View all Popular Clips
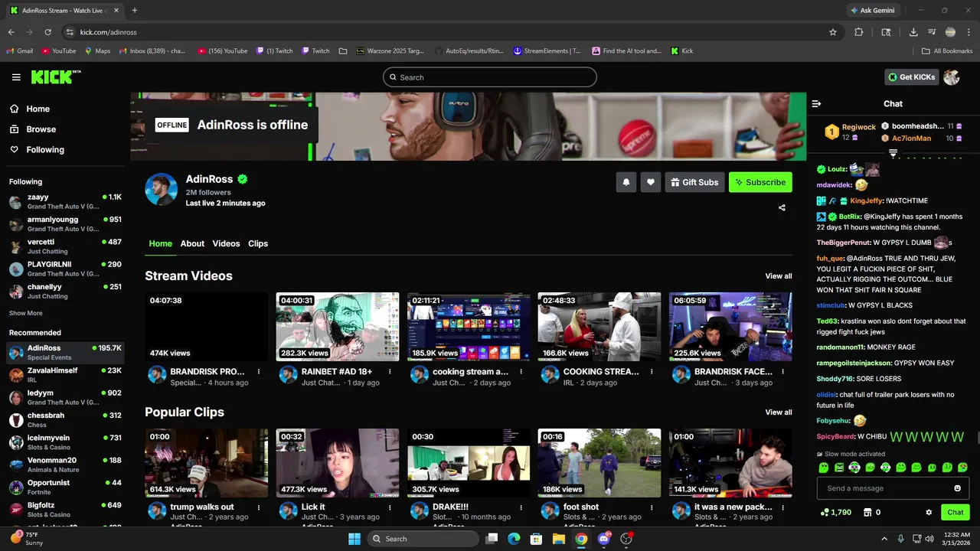 [779, 412]
